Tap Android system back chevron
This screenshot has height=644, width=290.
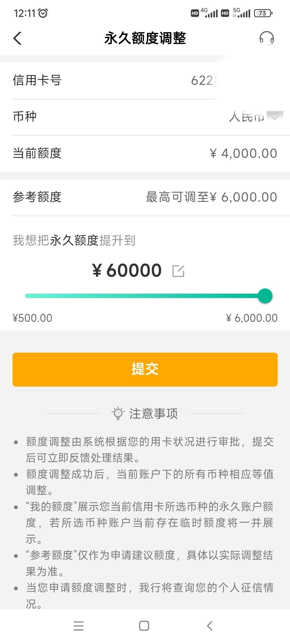210,626
